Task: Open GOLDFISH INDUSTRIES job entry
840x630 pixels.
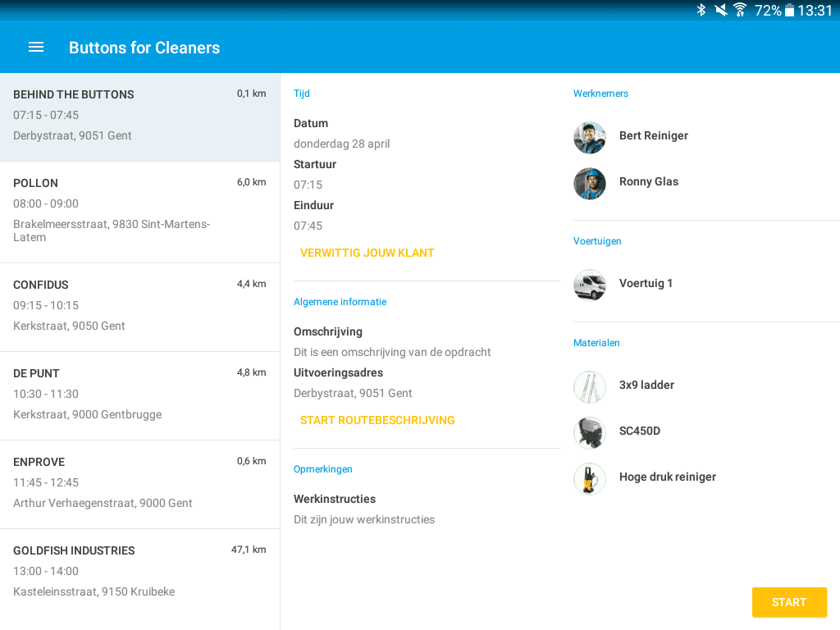Action: pyautogui.click(x=139, y=572)
